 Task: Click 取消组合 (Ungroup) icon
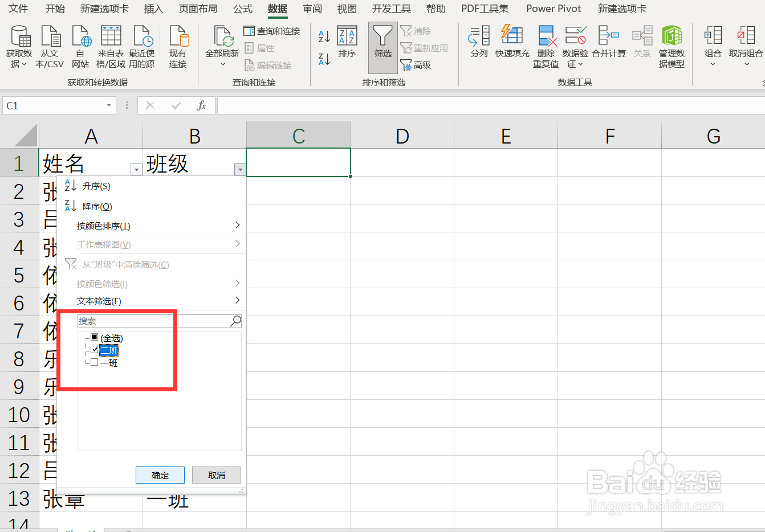click(746, 35)
